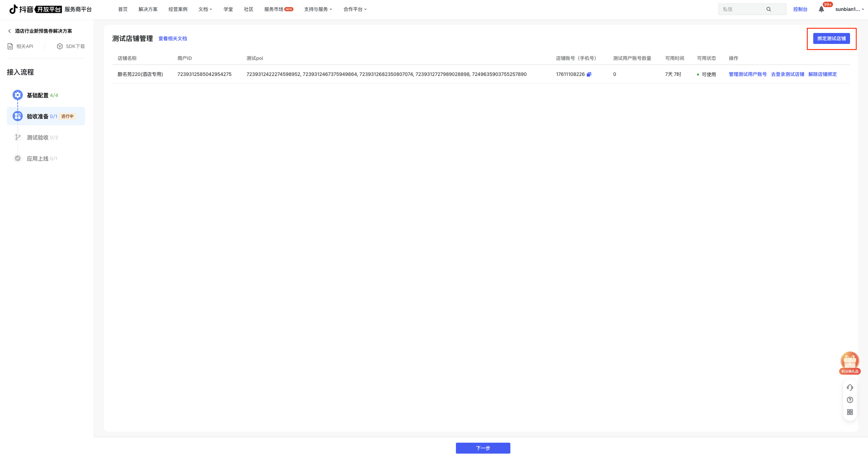Click the 私信 search input field
Viewport: 868px width, 457px height.
pyautogui.click(x=741, y=9)
